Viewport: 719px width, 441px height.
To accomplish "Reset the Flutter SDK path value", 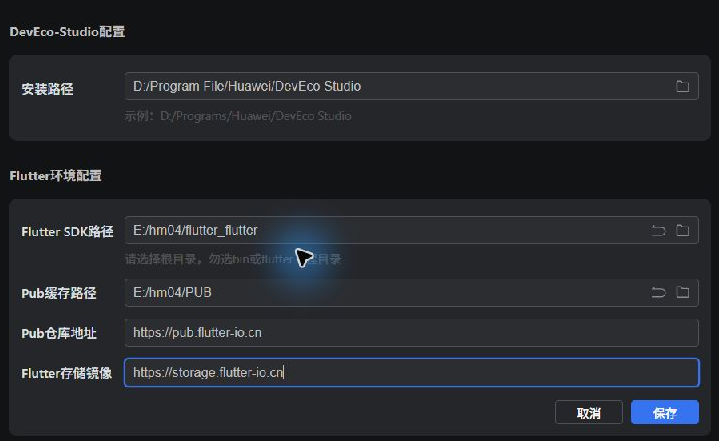I will (658, 230).
